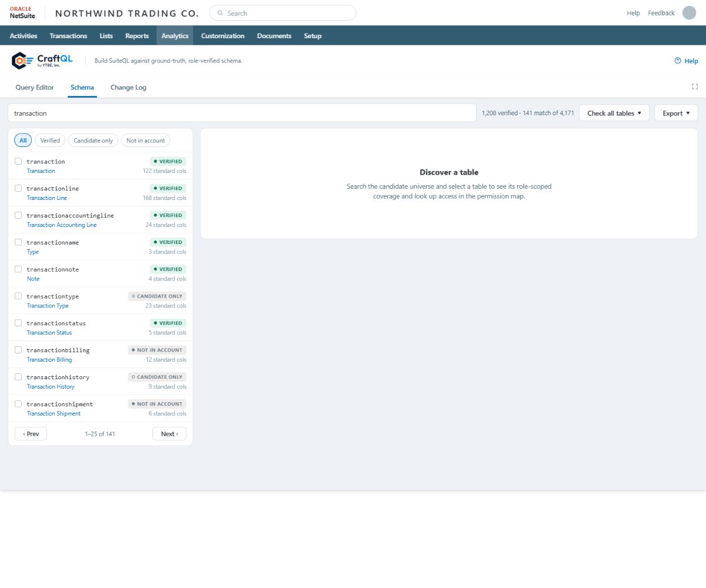This screenshot has height=588, width=706.
Task: Check the transactiontype checkbox
Action: coord(18,296)
